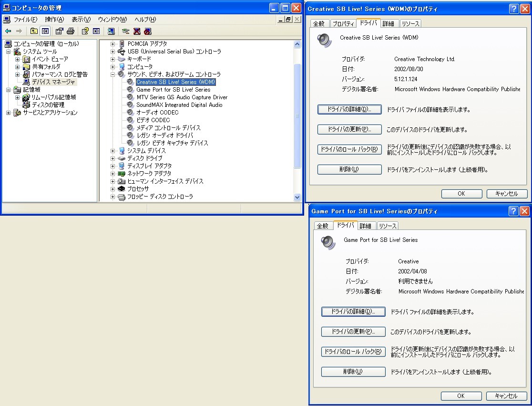The height and width of the screenshot is (406, 532).
Task: Open the 操作(A) menu
Action: tap(54, 20)
